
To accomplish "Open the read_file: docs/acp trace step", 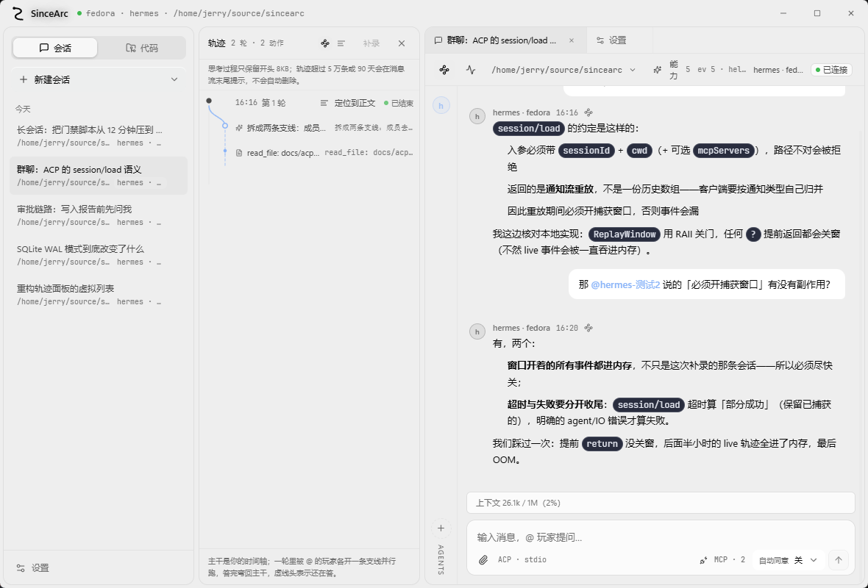I will click(324, 153).
